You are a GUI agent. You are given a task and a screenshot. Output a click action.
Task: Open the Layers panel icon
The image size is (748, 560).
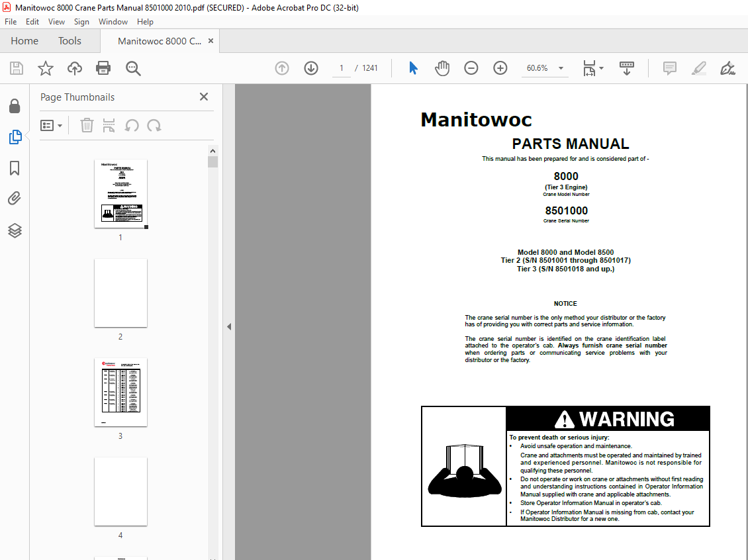[15, 230]
